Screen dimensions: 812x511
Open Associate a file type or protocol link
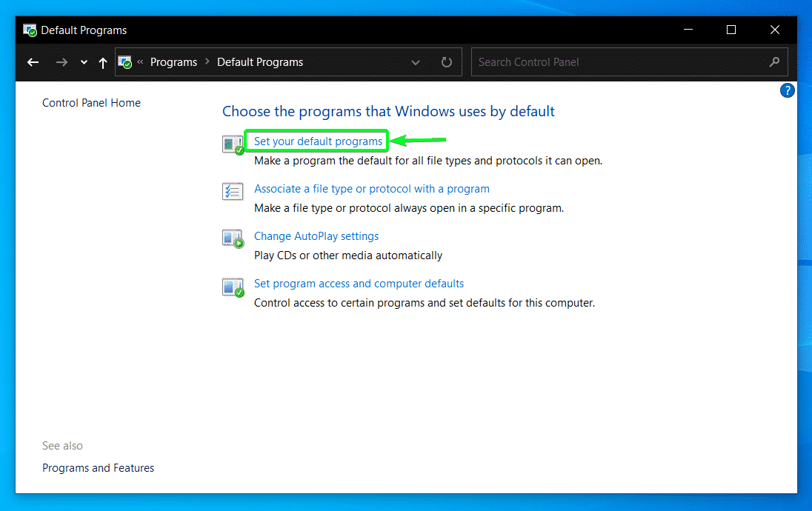(x=371, y=189)
